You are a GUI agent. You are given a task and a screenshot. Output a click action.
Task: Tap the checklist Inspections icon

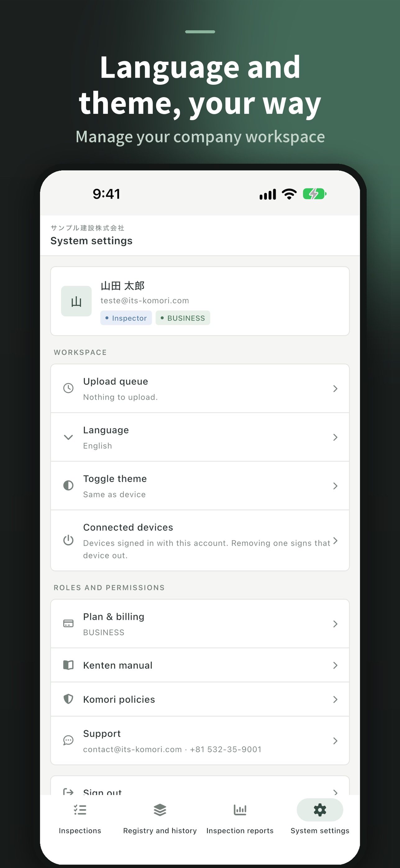click(x=80, y=810)
